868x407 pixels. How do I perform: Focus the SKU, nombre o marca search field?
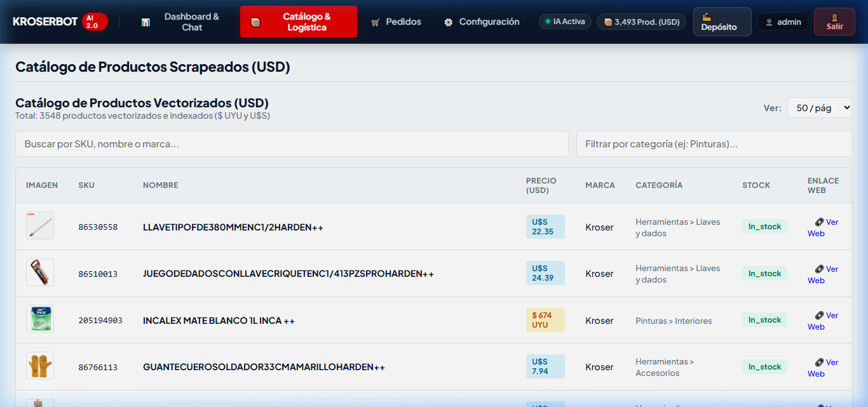click(x=292, y=143)
